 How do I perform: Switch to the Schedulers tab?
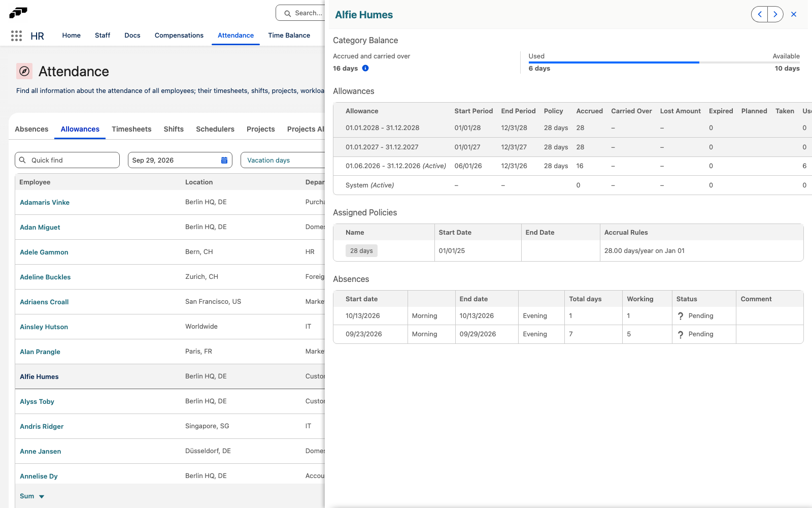click(x=215, y=129)
